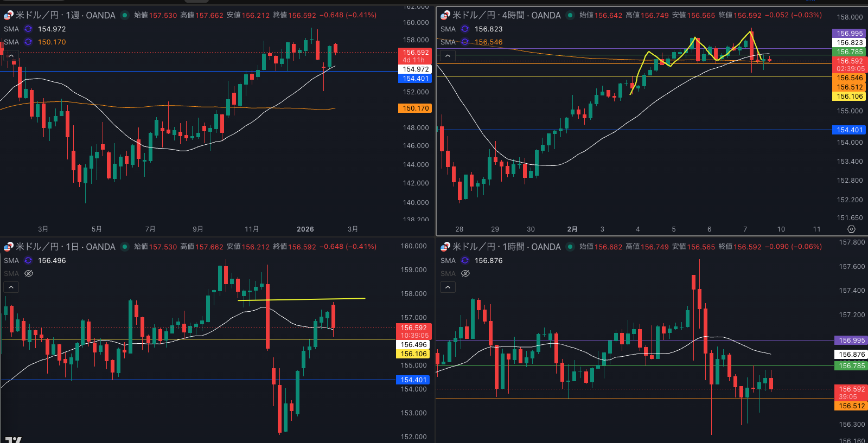Select the greyed-out hidden SMA label on 1-hour chart
This screenshot has height=443, width=868.
click(448, 273)
